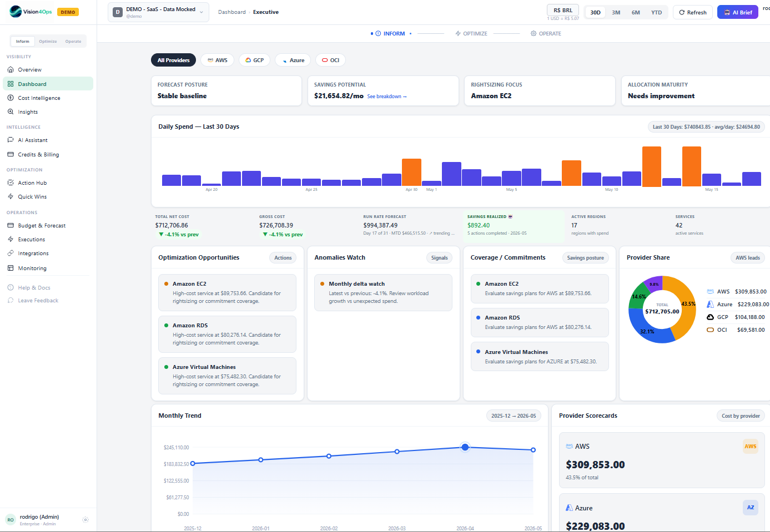Click the info icon next to INFORM

tap(378, 34)
